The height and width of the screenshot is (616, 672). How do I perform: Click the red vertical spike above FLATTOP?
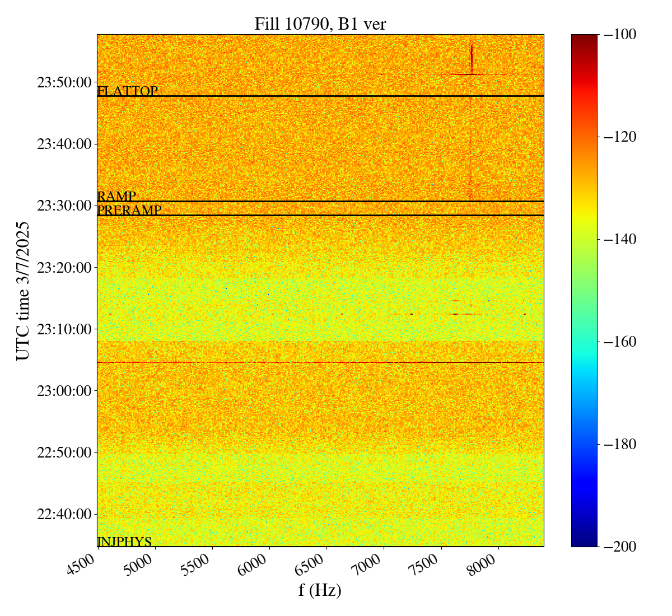click(472, 59)
